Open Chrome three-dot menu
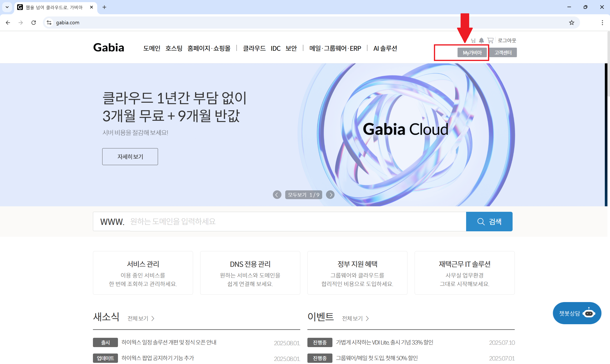Screen dimensions: 610x364 coord(602,23)
